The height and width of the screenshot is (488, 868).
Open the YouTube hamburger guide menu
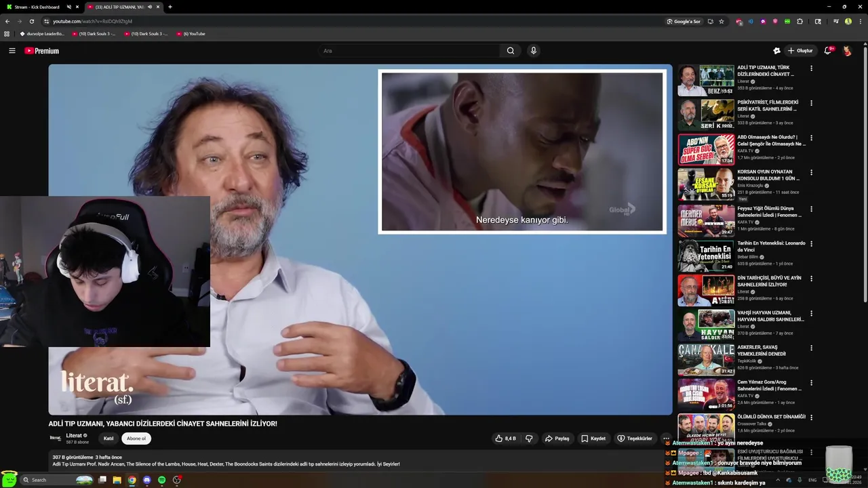tap(12, 51)
